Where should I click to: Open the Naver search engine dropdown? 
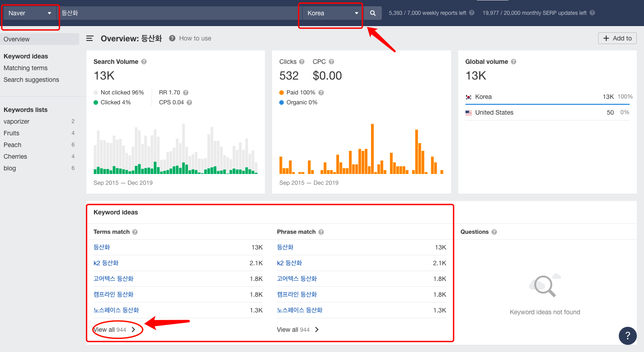click(30, 13)
